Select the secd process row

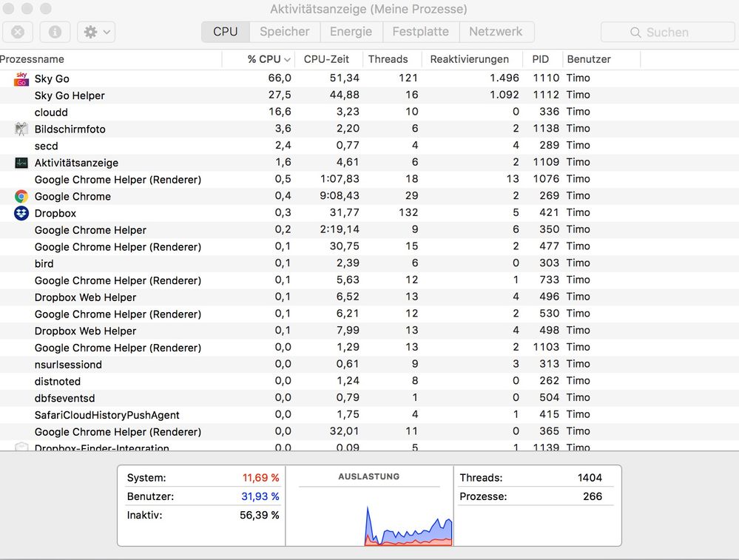click(x=370, y=146)
